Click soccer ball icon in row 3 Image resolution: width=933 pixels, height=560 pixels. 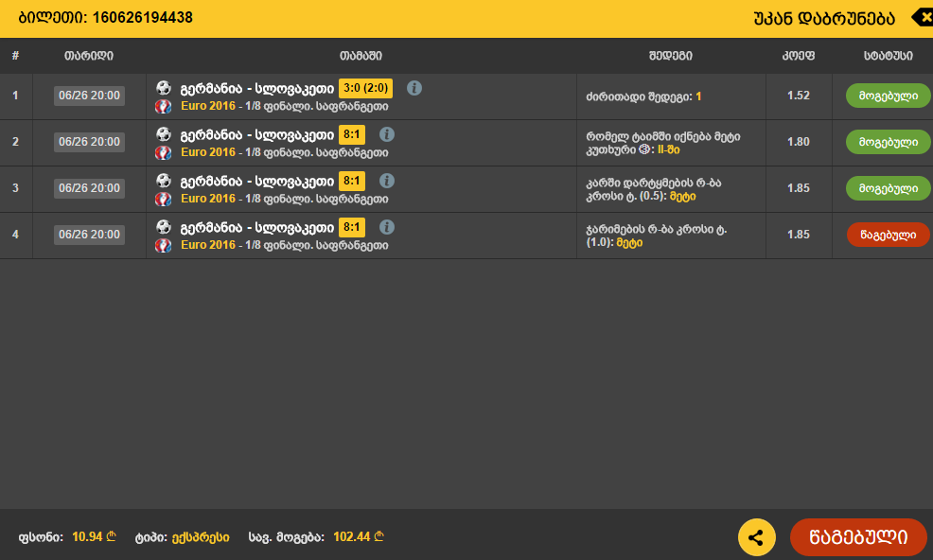(x=164, y=181)
